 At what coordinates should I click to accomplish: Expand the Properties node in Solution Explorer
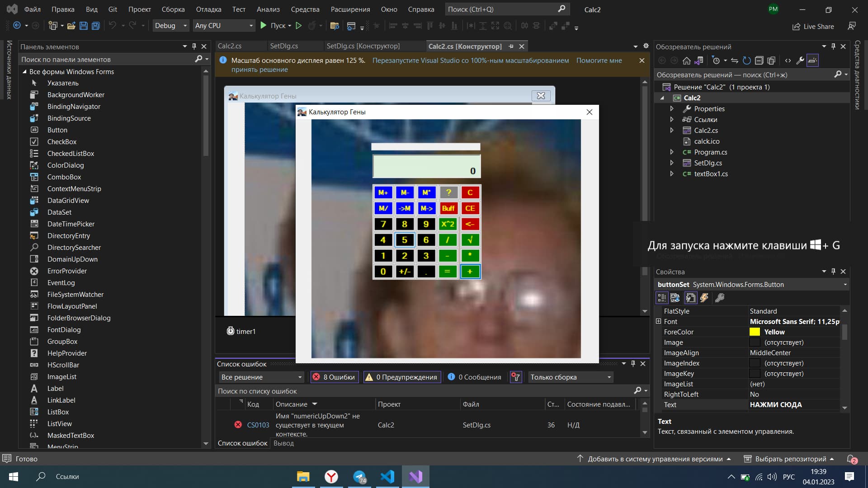pos(672,109)
